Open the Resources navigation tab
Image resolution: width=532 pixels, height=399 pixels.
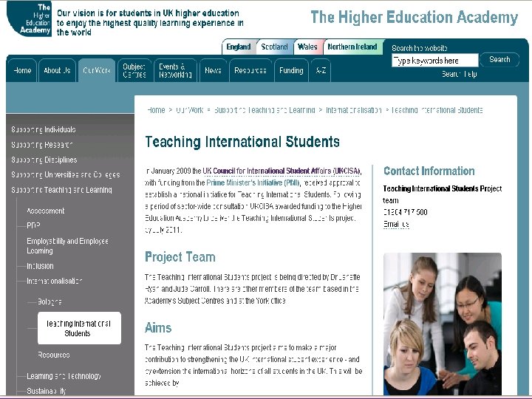coord(250,71)
